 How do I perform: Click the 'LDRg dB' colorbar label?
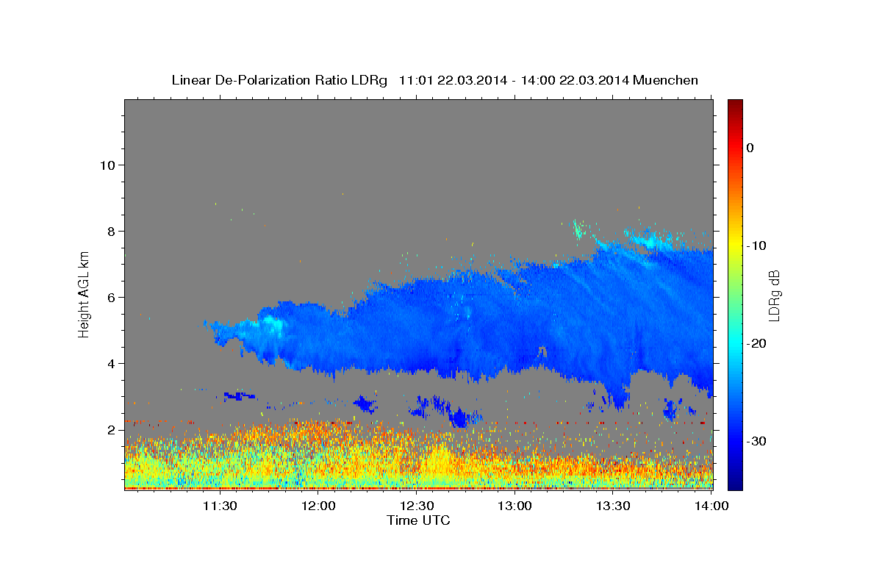pyautogui.click(x=773, y=295)
